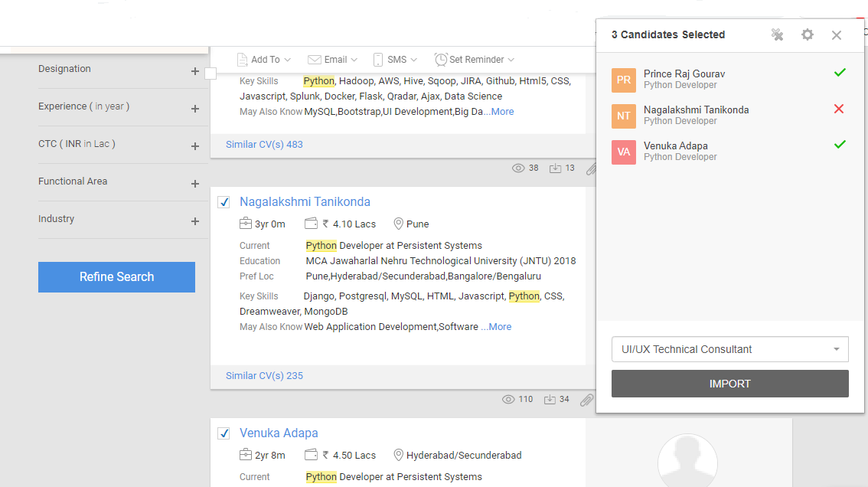
Task: Toggle the red X for Nagalakshmi Tanikonda
Action: [x=839, y=108]
